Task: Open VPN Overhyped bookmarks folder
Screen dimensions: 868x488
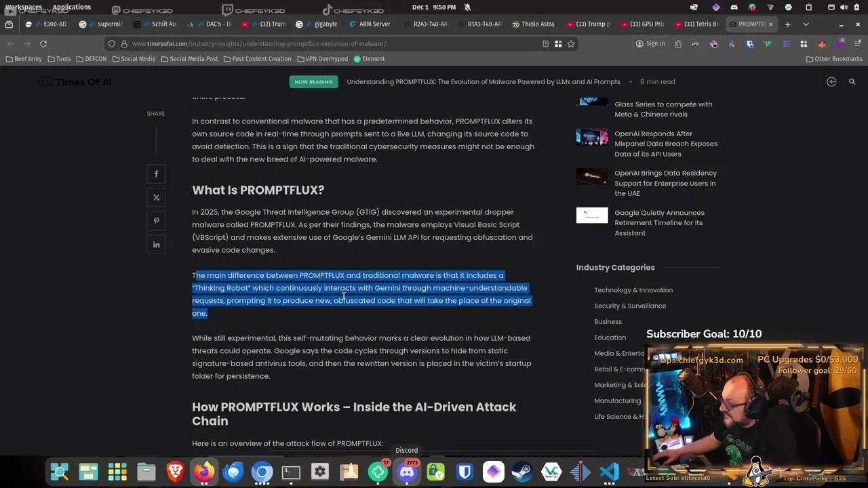Action: (x=322, y=59)
